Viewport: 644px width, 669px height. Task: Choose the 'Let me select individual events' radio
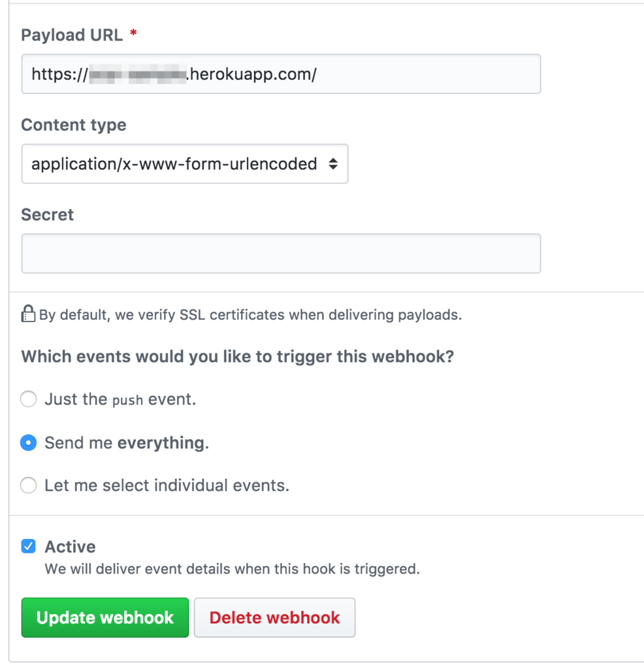tap(28, 485)
